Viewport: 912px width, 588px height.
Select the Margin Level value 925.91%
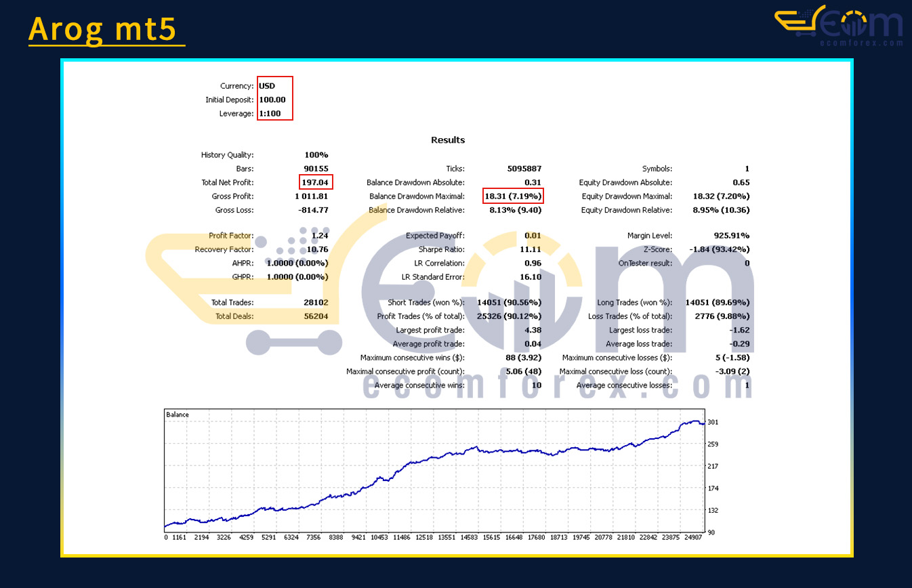click(732, 236)
